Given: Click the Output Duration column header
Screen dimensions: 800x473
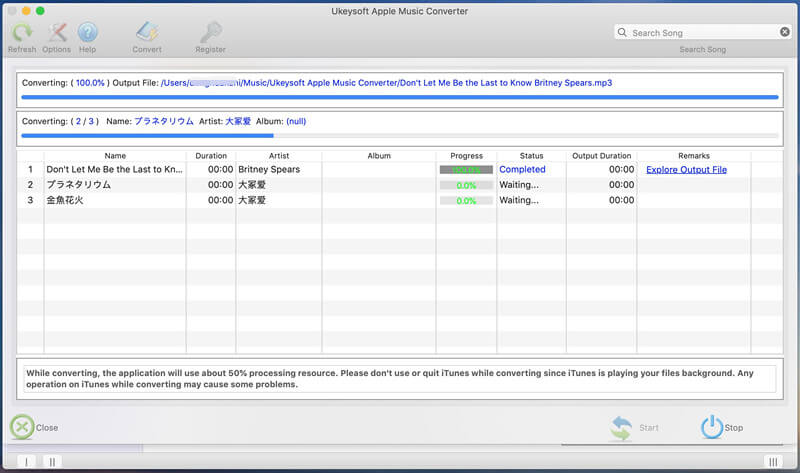Looking at the screenshot, I should pyautogui.click(x=602, y=156).
